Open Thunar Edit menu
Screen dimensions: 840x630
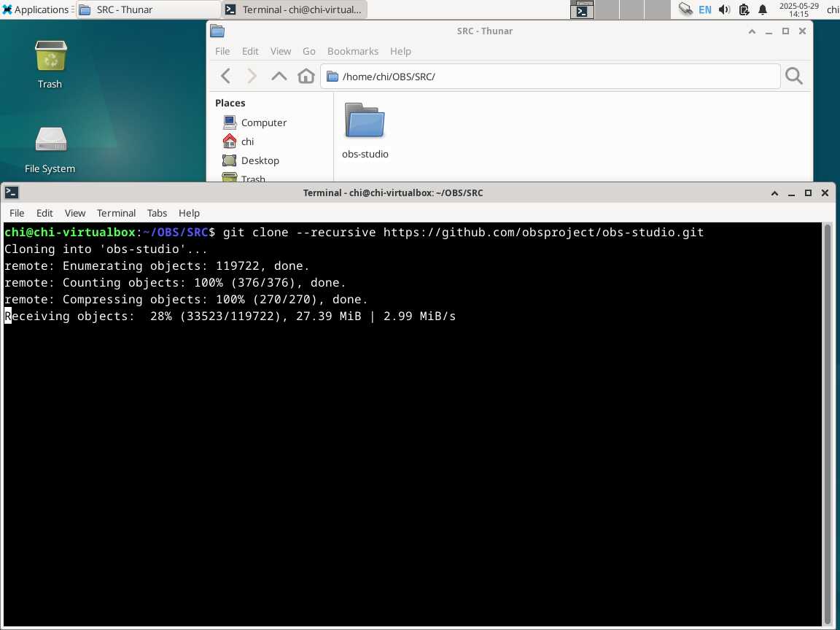(250, 51)
